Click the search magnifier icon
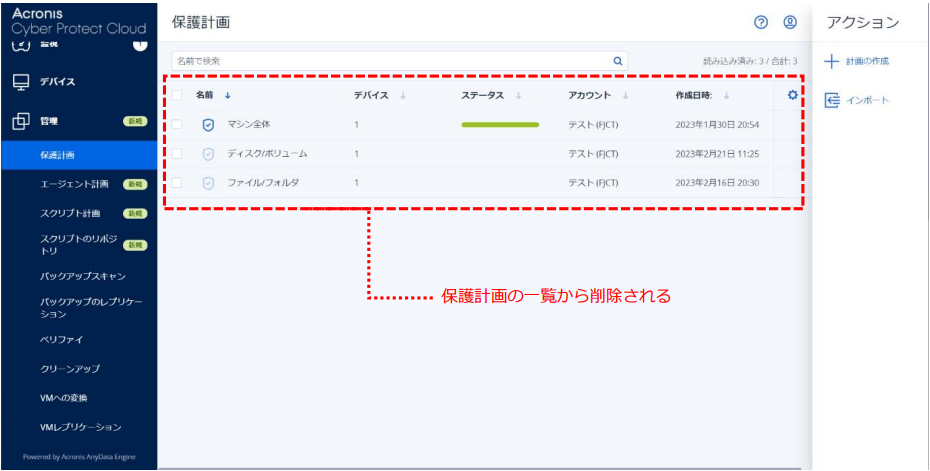 click(619, 61)
